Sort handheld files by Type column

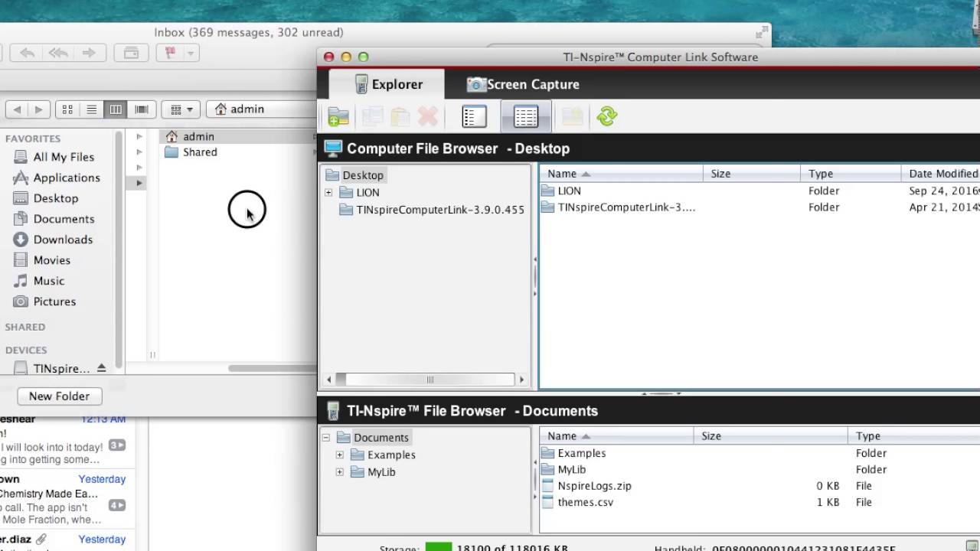click(x=913, y=436)
